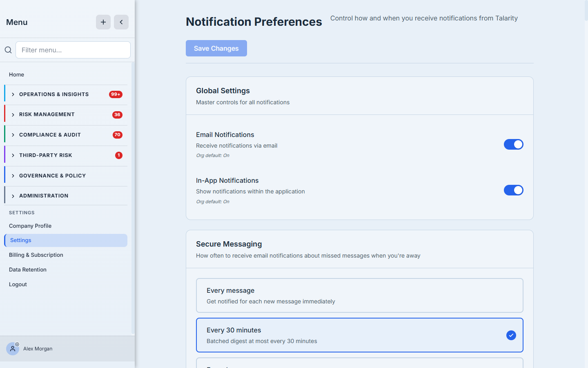Click 'Receive notifications via email' text
This screenshot has height=368, width=588.
click(x=237, y=146)
